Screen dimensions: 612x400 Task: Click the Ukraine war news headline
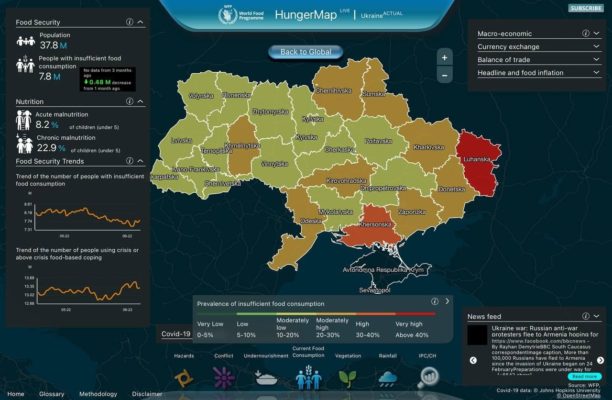tap(545, 331)
